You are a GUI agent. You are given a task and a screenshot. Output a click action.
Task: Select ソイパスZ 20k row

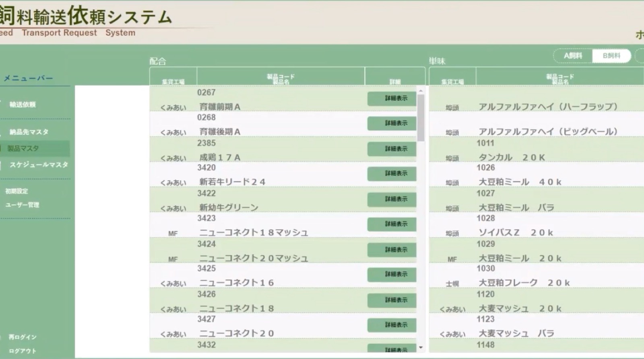point(537,225)
